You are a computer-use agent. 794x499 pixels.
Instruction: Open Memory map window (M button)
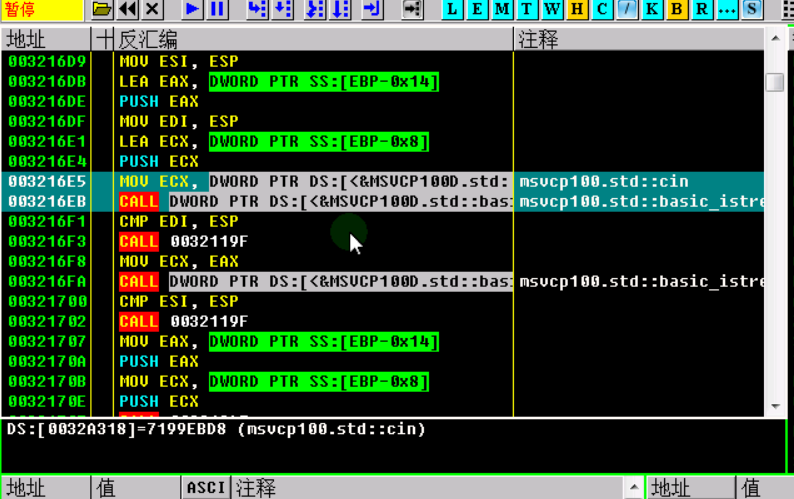[502, 10]
